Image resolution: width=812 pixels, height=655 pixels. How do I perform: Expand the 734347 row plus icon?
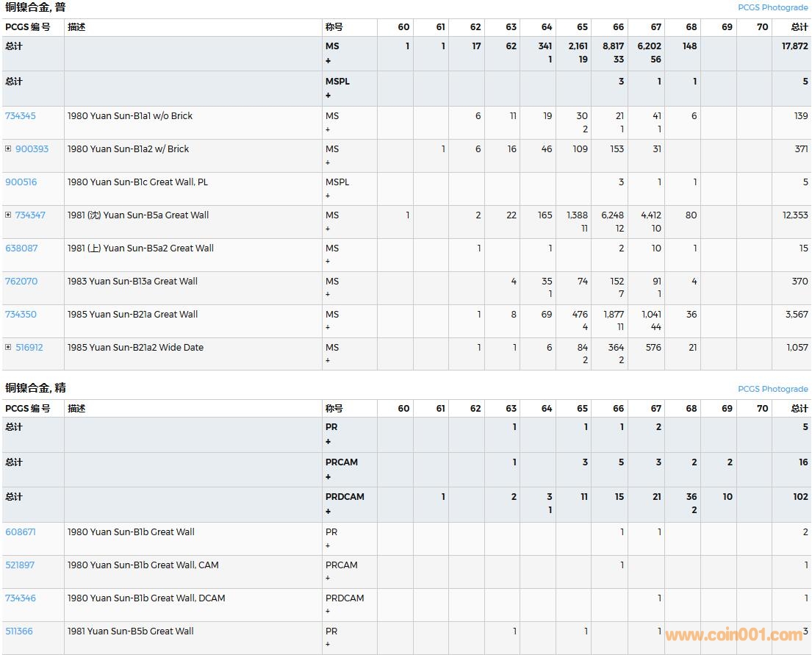[x=8, y=215]
